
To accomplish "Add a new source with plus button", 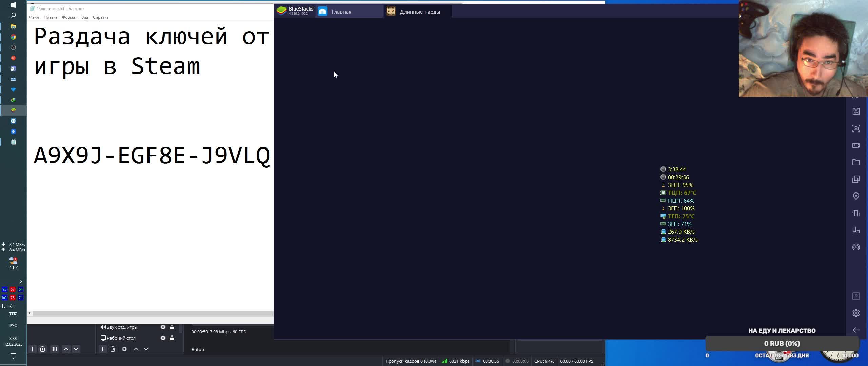I will coord(103,349).
